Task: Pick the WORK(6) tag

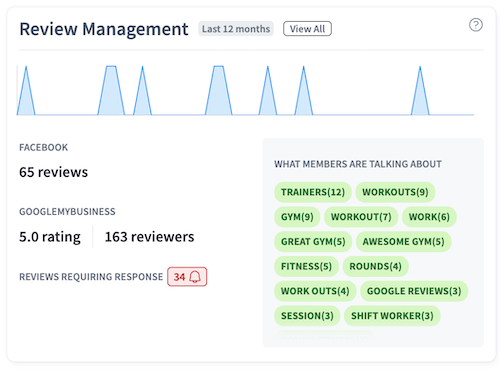Action: pyautogui.click(x=429, y=217)
